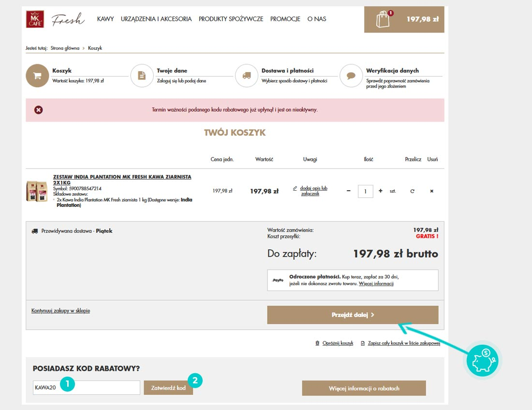This screenshot has width=532, height=410.
Task: Remove product with the x icon
Action: (432, 191)
